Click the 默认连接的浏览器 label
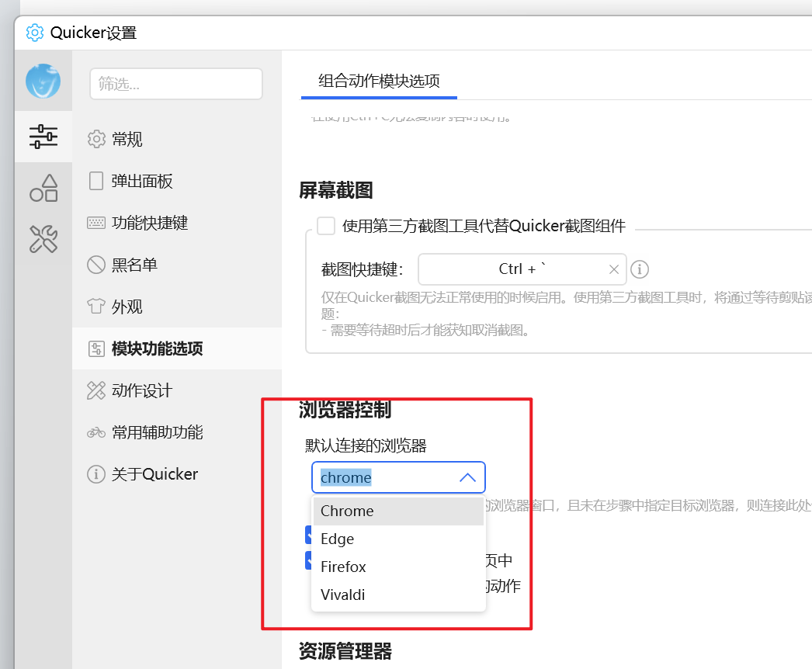Screen dimensions: 812x669 click(366, 445)
